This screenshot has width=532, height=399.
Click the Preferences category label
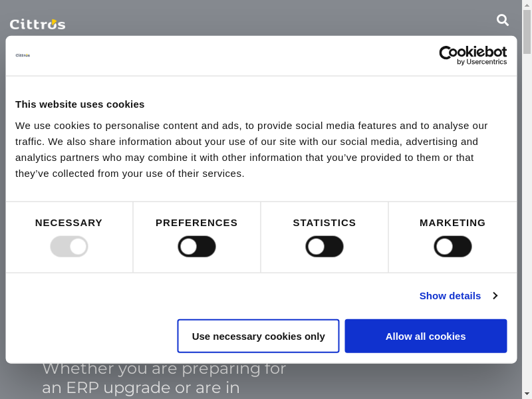(x=197, y=223)
